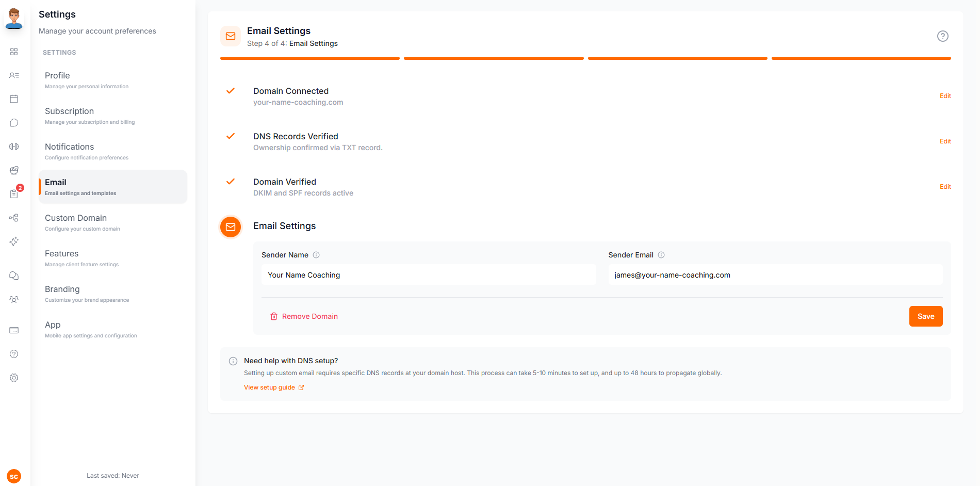Open the info icon beside Sender Email
This screenshot has width=980, height=486.
[662, 254]
